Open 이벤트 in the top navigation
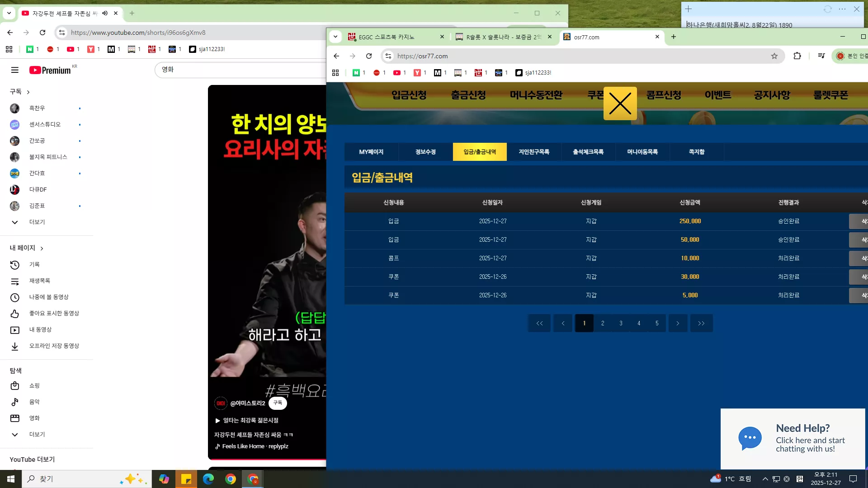This screenshot has height=488, width=868. point(718,95)
